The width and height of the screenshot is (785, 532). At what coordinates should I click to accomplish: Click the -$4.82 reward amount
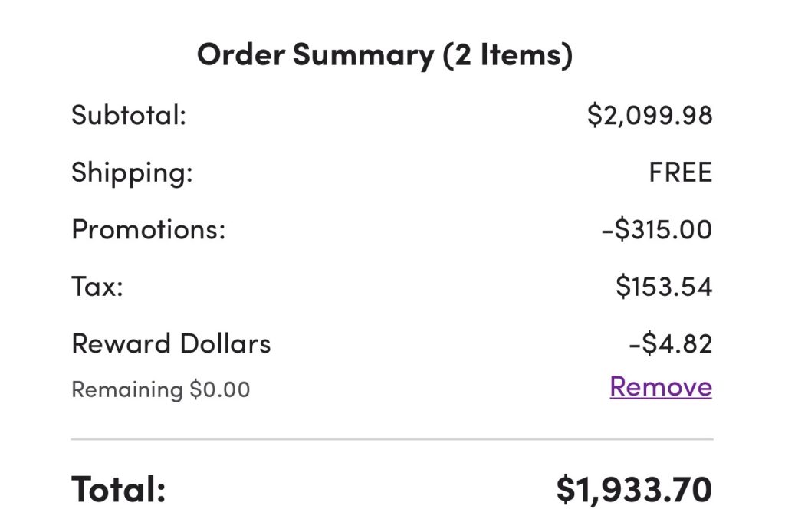pos(670,343)
